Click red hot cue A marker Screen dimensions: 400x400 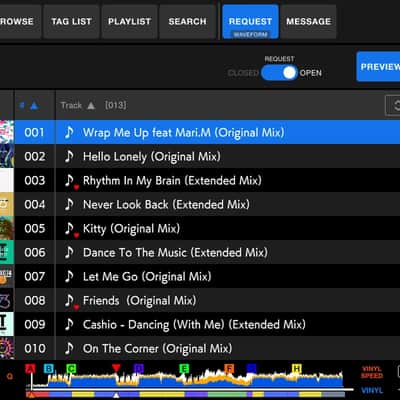[x=30, y=369]
